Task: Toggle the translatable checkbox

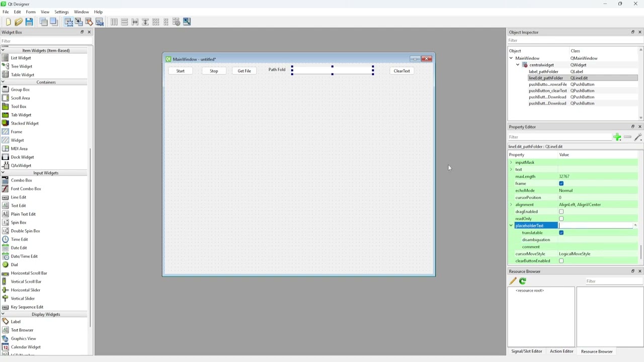Action: [x=561, y=233]
